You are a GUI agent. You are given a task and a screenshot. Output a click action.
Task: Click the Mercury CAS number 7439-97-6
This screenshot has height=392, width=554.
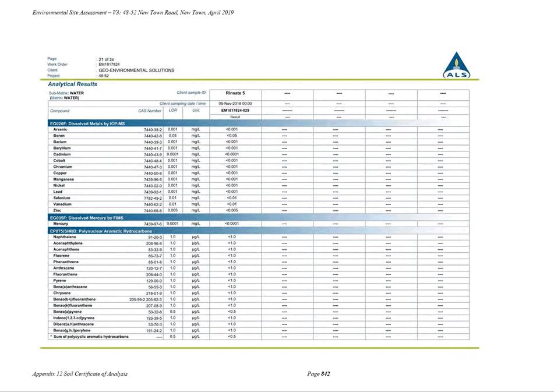pyautogui.click(x=153, y=224)
